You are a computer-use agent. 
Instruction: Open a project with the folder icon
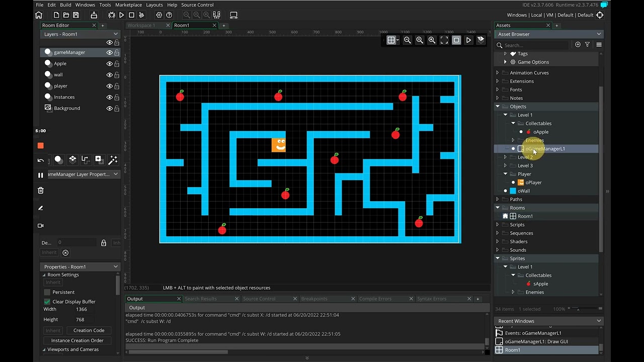click(66, 15)
